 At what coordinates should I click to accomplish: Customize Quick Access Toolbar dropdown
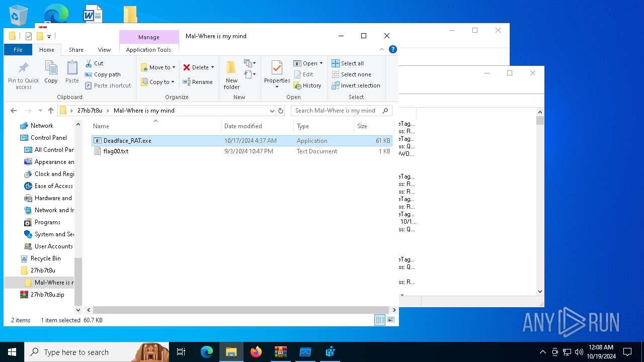[49, 36]
